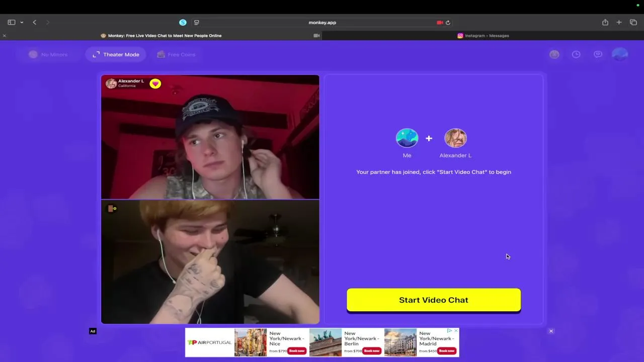This screenshot has width=644, height=362.
Task: Switch to the Instagram Messages tab
Action: pos(483,36)
